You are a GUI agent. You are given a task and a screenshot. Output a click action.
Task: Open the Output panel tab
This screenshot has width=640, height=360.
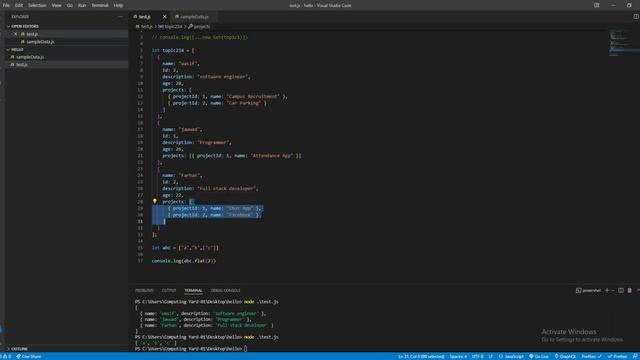click(x=169, y=291)
